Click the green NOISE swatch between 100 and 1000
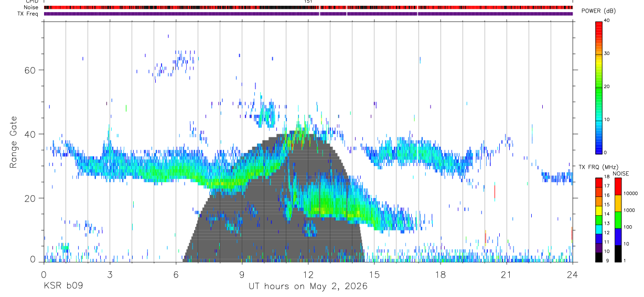 618,220
